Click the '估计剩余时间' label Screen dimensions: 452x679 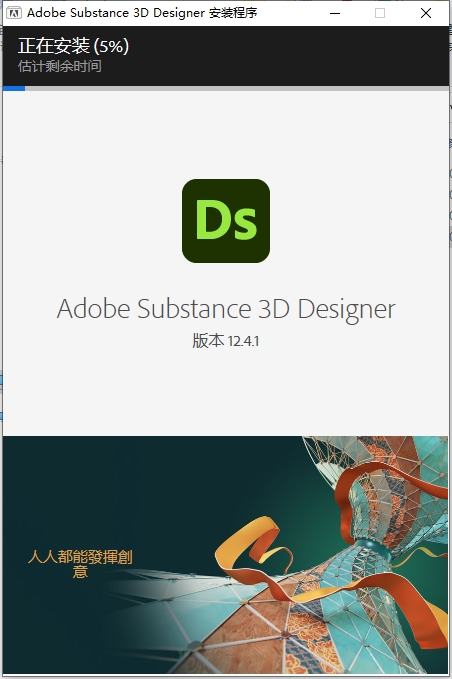click(x=60, y=66)
